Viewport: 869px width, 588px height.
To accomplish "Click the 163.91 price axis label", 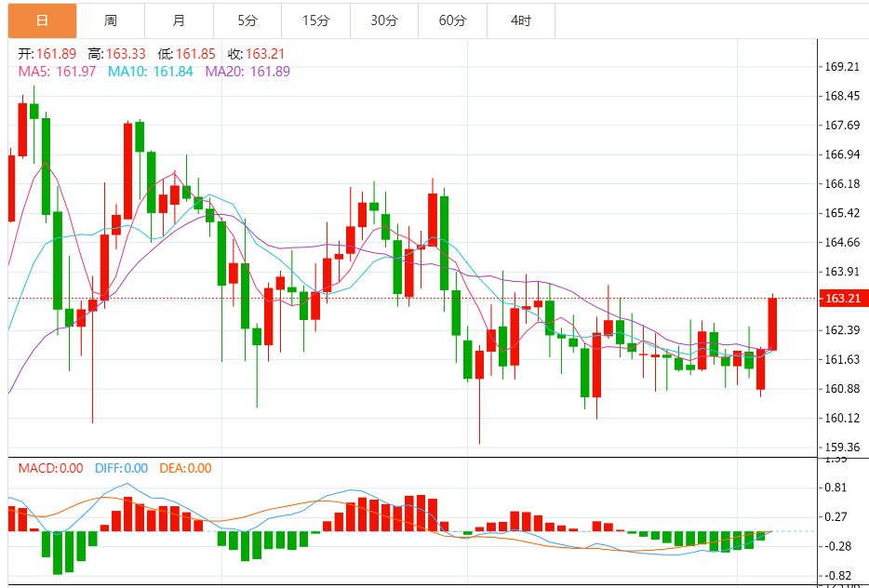I will [842, 272].
